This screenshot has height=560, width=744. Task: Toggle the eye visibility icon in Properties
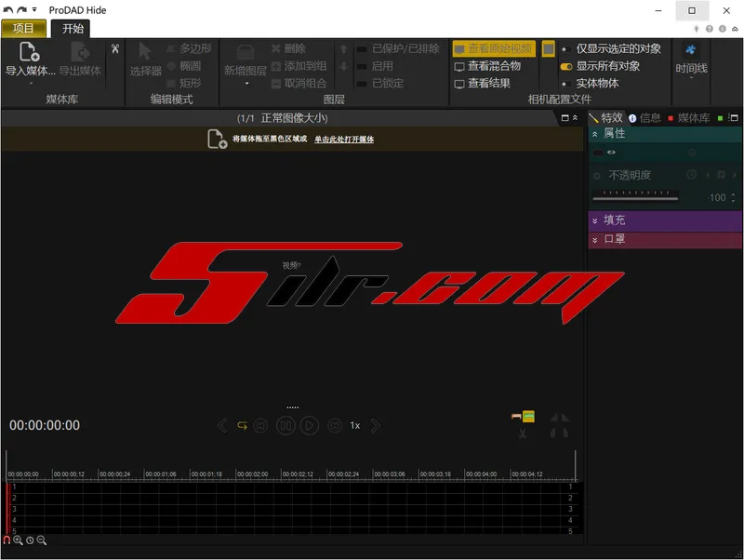pyautogui.click(x=611, y=153)
